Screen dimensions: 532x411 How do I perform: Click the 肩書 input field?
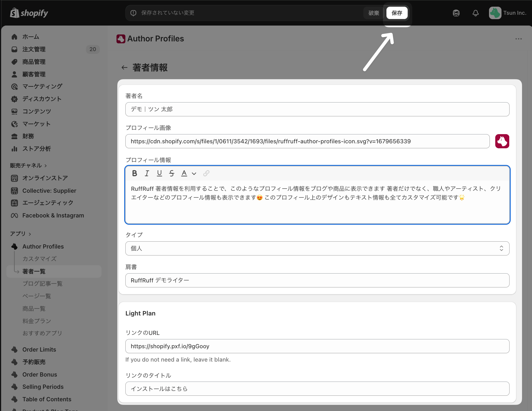tap(317, 280)
